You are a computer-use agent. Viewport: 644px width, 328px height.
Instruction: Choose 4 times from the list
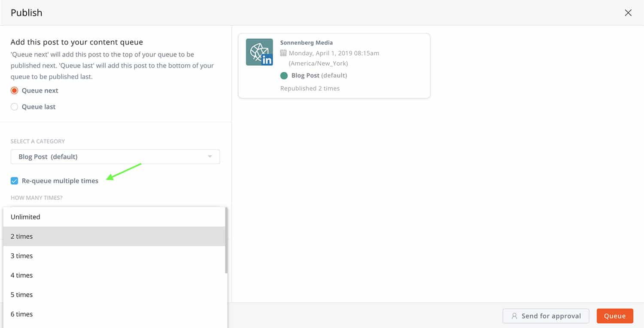coord(114,275)
